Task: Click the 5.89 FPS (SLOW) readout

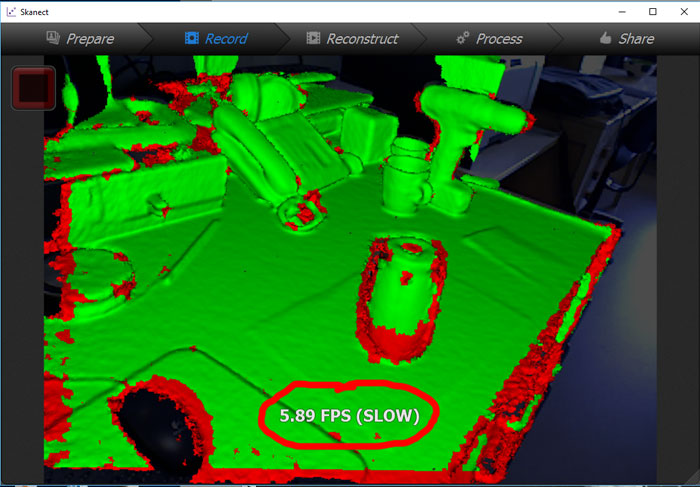Action: tap(350, 416)
